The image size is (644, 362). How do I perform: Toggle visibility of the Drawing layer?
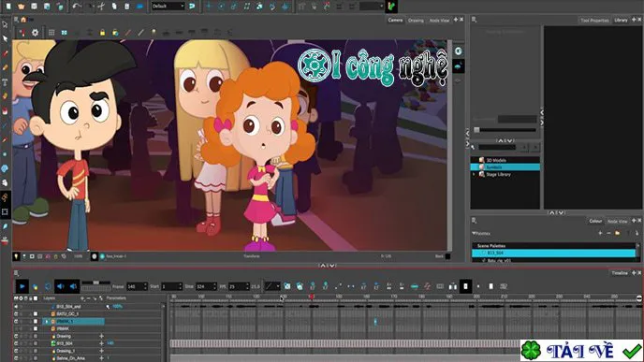16,336
